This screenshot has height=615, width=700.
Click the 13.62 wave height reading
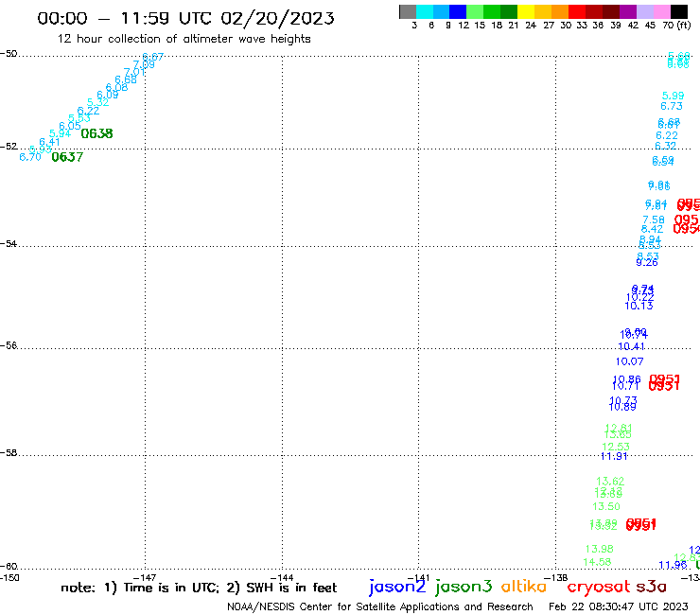[x=610, y=481]
